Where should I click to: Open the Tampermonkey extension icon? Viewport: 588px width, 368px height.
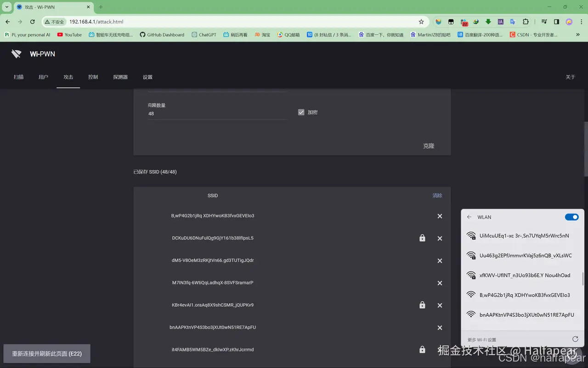coord(451,22)
